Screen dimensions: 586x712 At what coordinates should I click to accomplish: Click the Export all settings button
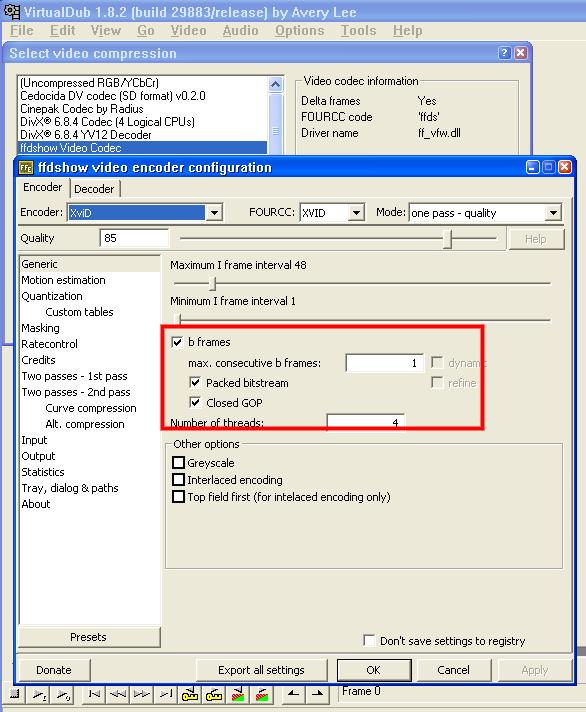[261, 670]
